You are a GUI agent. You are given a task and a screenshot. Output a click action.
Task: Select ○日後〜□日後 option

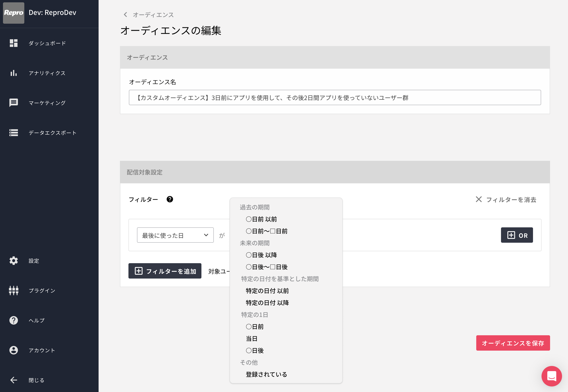coord(267,267)
